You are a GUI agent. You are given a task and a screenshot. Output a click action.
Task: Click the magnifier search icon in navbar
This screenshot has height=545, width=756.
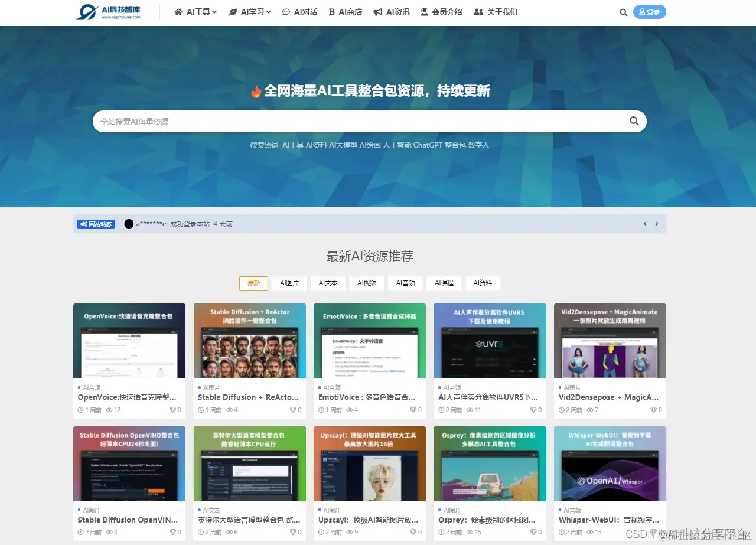click(623, 12)
